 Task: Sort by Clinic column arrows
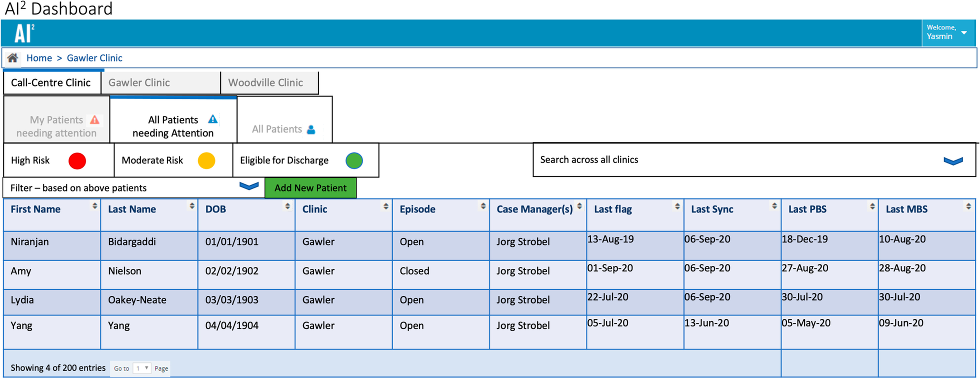coord(386,206)
